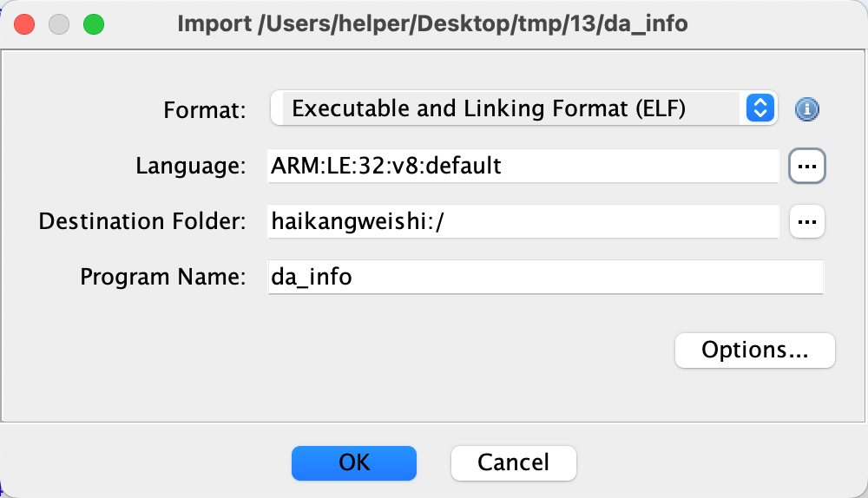The width and height of the screenshot is (868, 498).
Task: Click the gray disabled minimize button
Action: pos(59,24)
